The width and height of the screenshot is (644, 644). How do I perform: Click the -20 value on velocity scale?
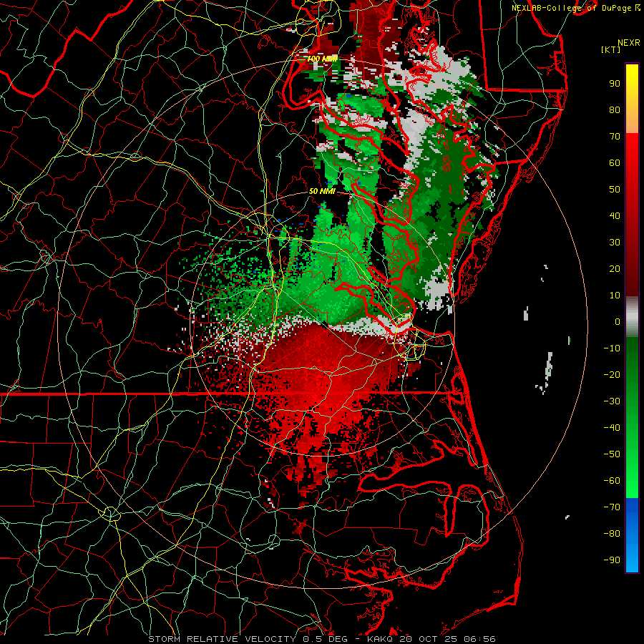click(612, 375)
